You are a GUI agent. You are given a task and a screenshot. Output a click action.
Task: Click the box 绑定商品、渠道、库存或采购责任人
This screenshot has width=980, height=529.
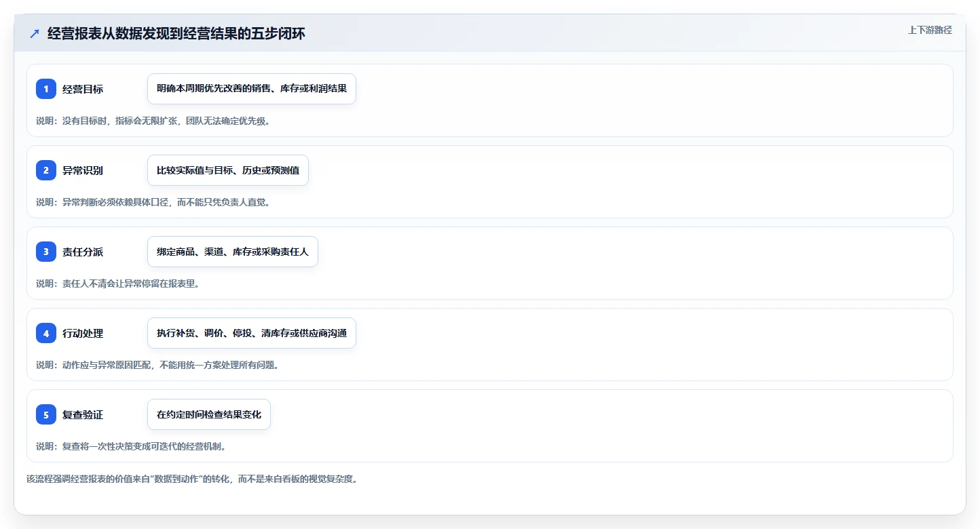(233, 252)
